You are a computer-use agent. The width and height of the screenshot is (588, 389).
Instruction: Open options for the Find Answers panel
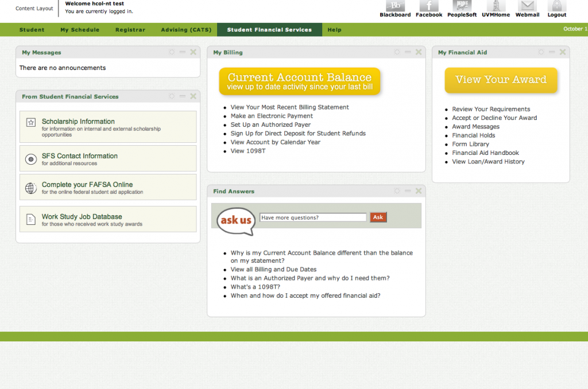[397, 190]
